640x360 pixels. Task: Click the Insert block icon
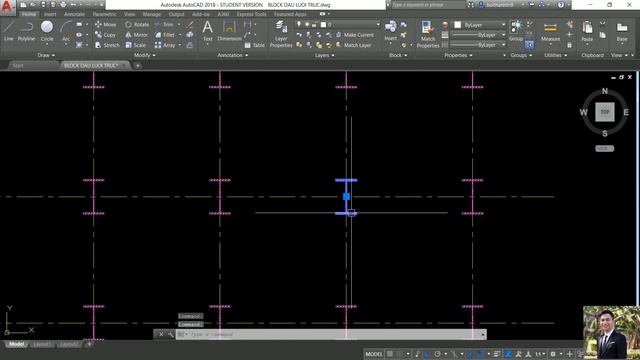(x=391, y=31)
